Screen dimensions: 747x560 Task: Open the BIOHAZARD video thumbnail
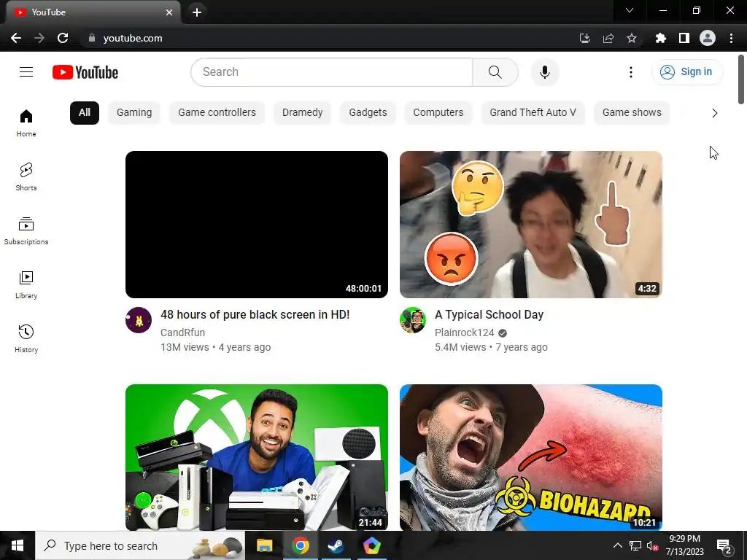531,458
